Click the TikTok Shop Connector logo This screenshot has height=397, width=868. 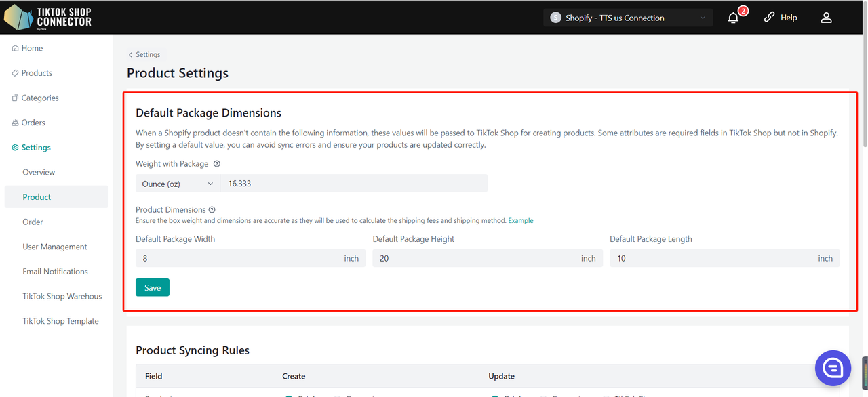tap(47, 18)
